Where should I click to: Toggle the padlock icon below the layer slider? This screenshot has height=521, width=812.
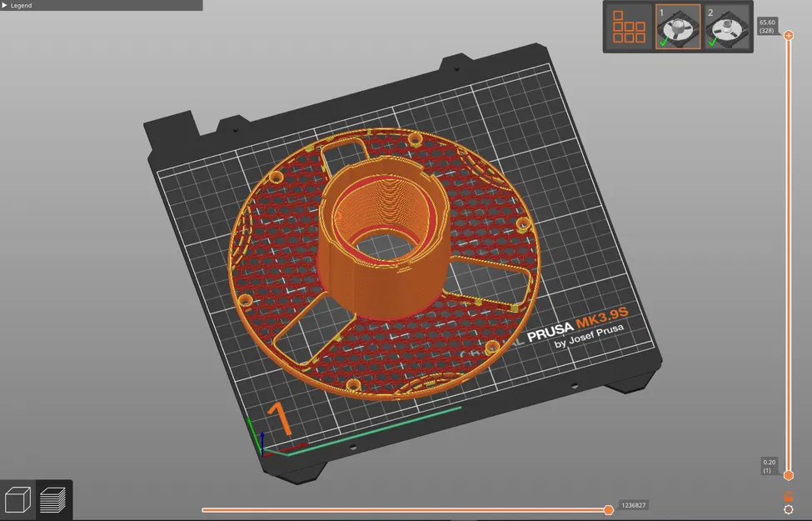click(789, 493)
